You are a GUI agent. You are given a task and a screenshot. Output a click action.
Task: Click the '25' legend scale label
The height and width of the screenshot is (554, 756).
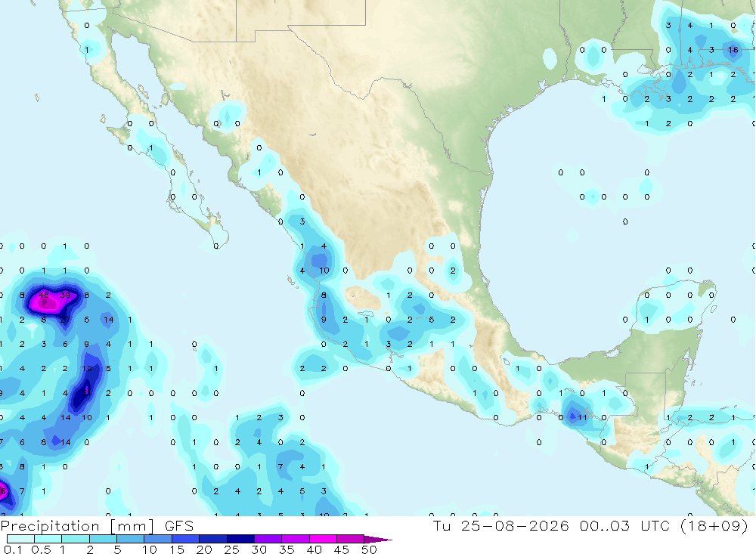click(x=231, y=549)
